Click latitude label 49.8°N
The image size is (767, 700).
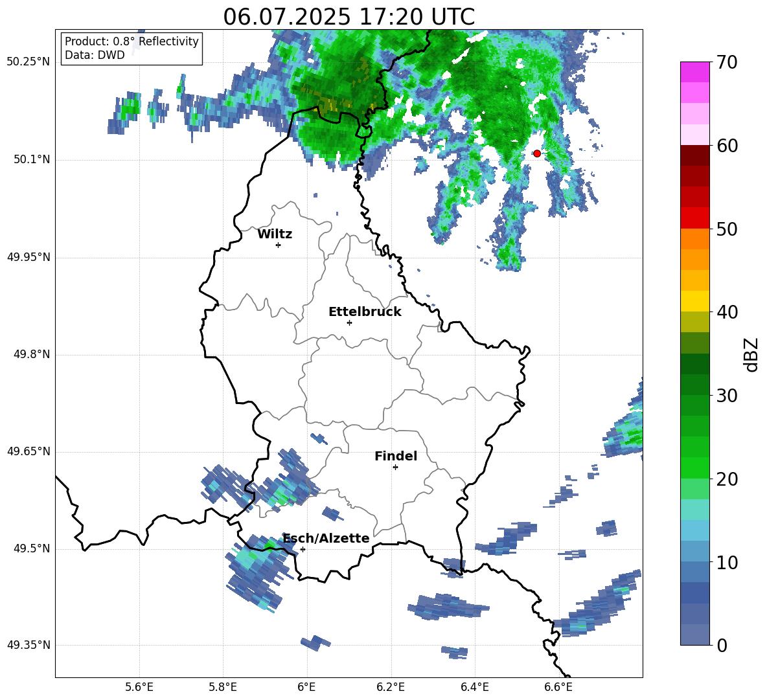(32, 354)
